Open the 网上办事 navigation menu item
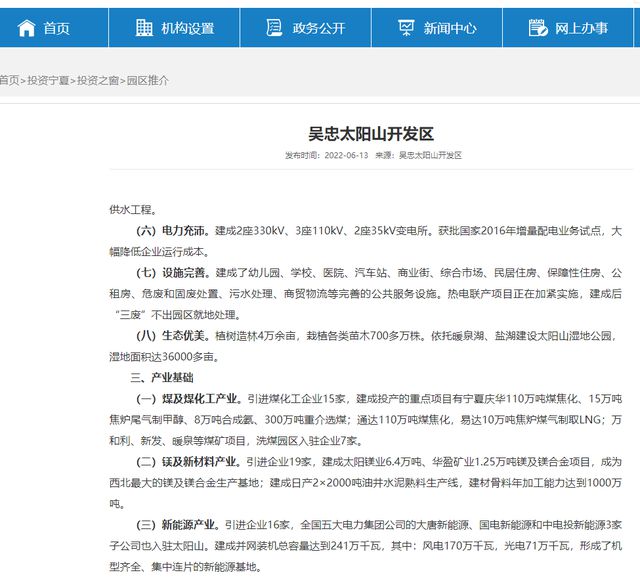640x577 pixels. click(581, 28)
